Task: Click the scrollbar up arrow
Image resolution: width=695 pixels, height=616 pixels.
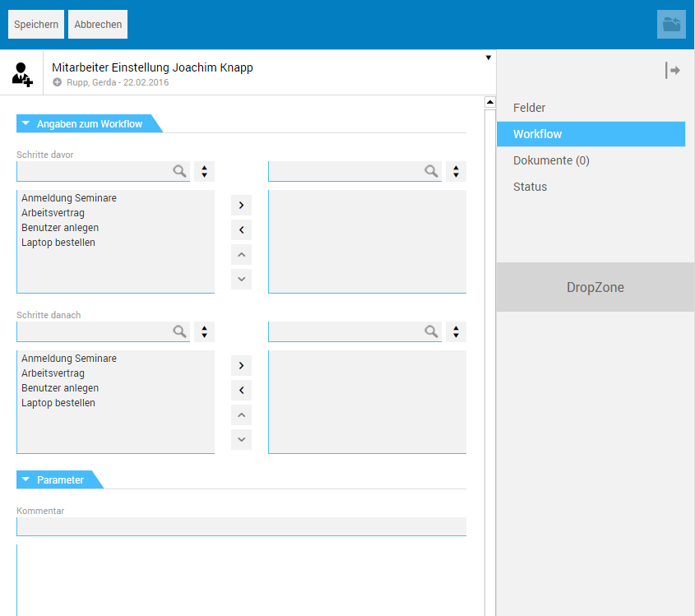Action: (490, 103)
